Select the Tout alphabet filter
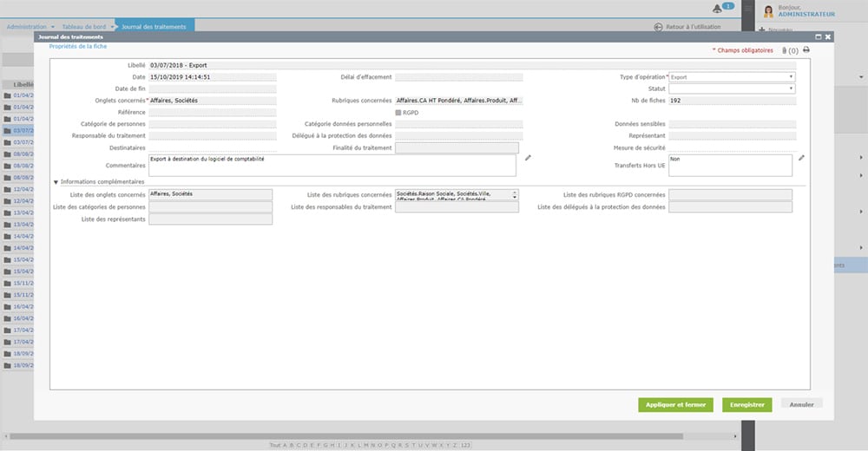 274,445
